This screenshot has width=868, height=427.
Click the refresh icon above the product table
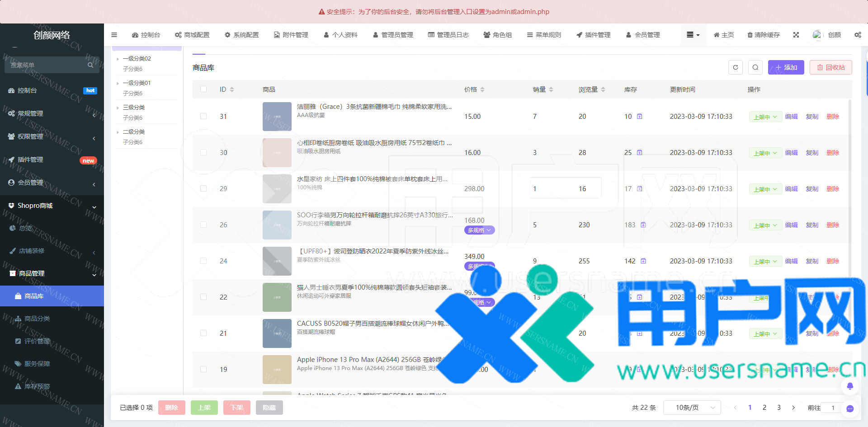tap(736, 67)
